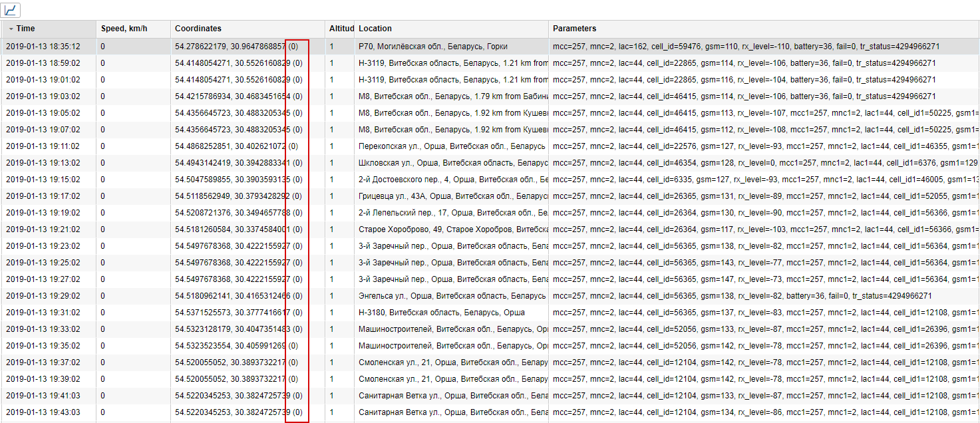This screenshot has height=423, width=980.
Task: Select the row timed 2019-01-13 18:35:12
Action: pos(43,47)
